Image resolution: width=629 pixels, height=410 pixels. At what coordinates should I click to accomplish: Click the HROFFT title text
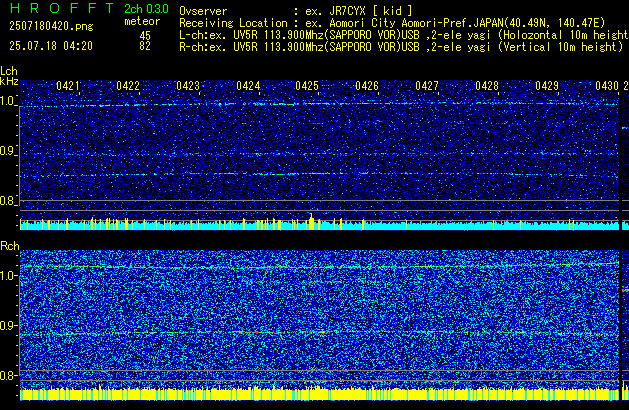click(x=62, y=8)
